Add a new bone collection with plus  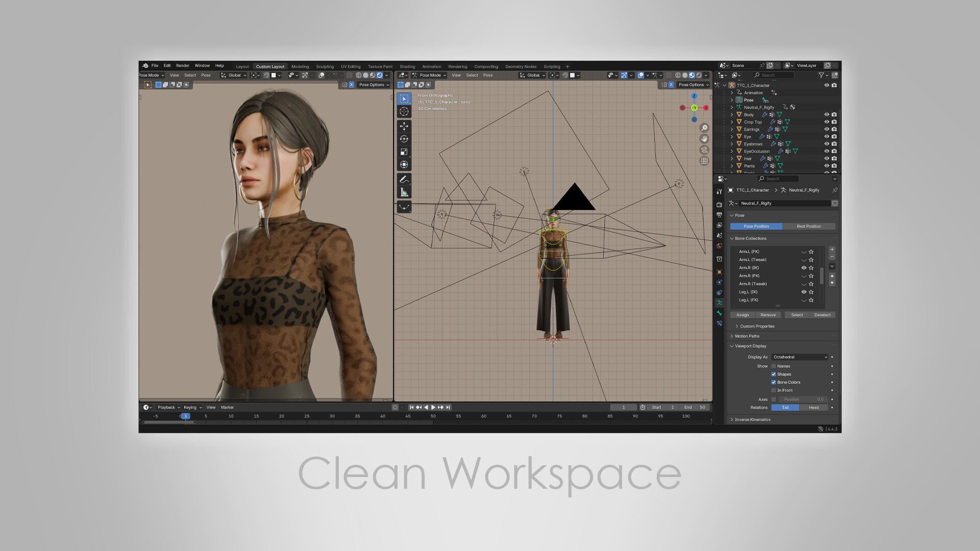[832, 249]
